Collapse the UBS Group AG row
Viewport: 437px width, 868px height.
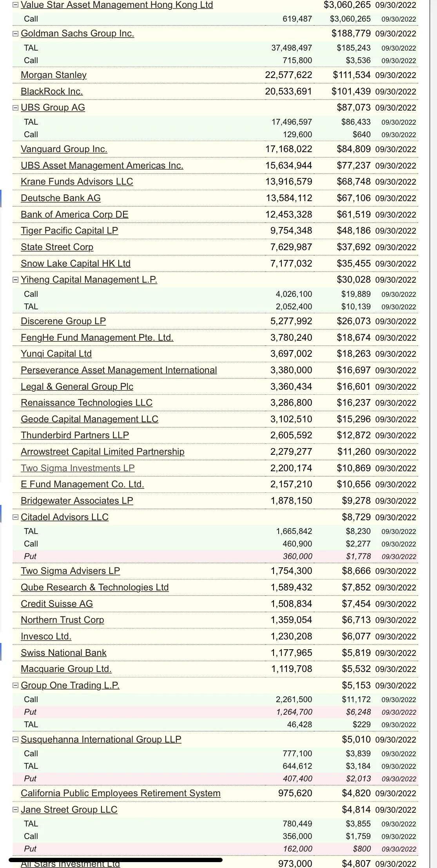(x=16, y=107)
